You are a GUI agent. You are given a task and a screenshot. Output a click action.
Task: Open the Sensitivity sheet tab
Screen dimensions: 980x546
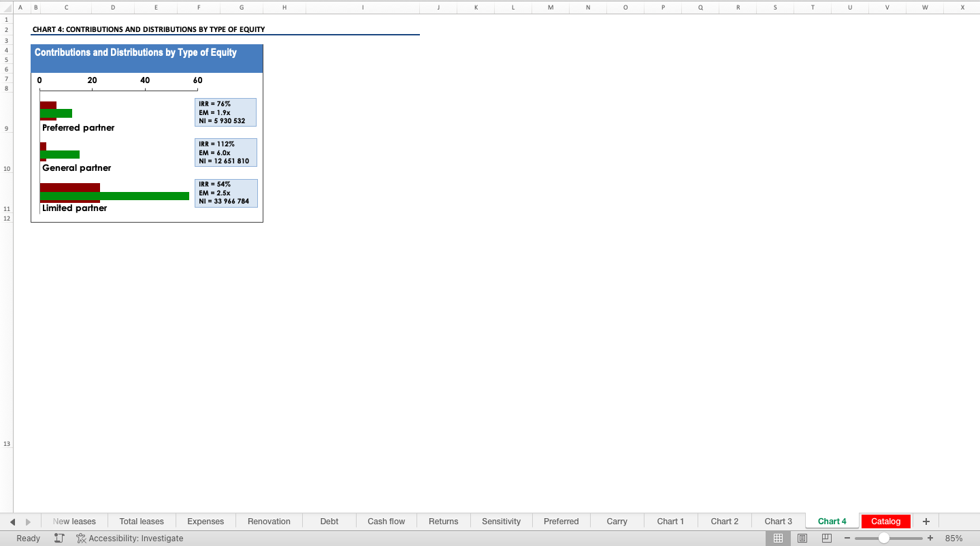(x=501, y=521)
